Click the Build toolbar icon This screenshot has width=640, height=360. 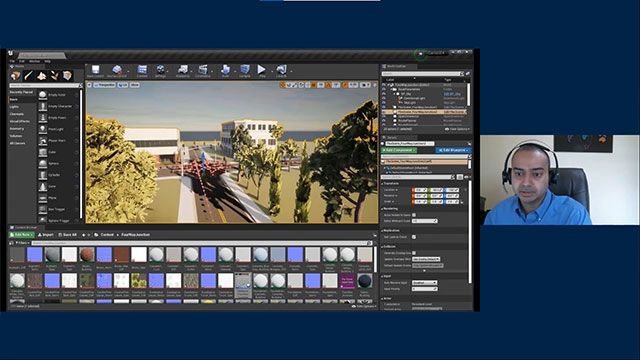point(225,69)
